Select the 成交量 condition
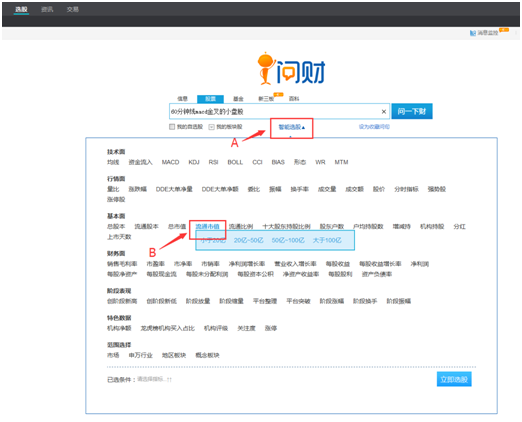The image size is (522, 422). tap(327, 189)
